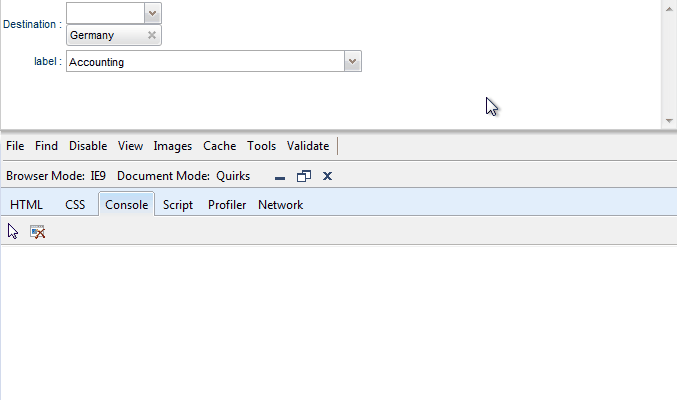The image size is (677, 400).
Task: Click into the Destination input field
Action: pyautogui.click(x=105, y=13)
